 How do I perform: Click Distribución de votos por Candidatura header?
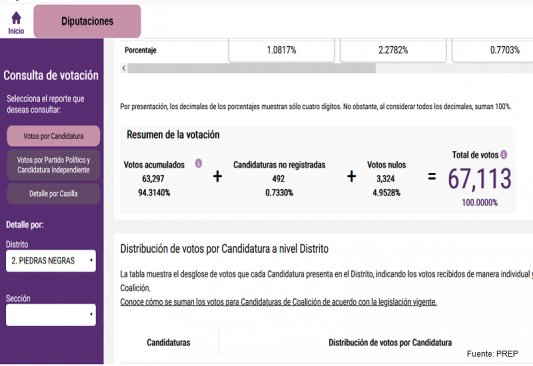390,343
